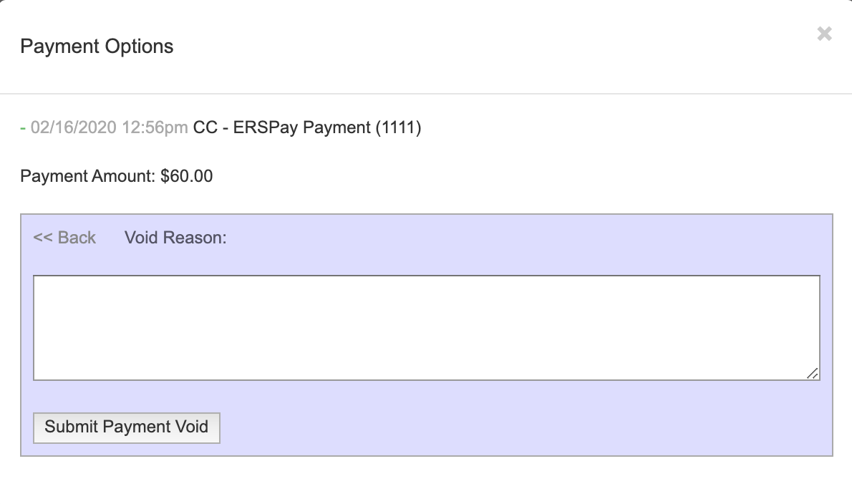Click the blank header area beside Payment Options
The image size is (852, 504).
(465, 47)
